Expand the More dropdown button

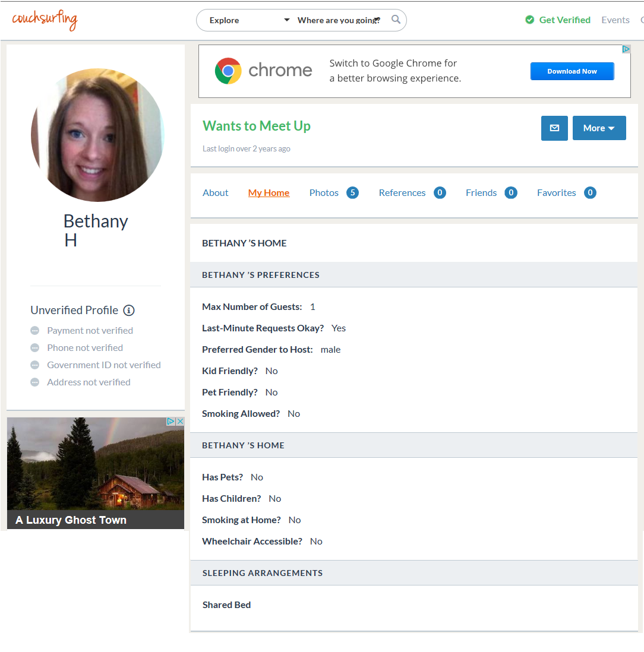coord(599,128)
